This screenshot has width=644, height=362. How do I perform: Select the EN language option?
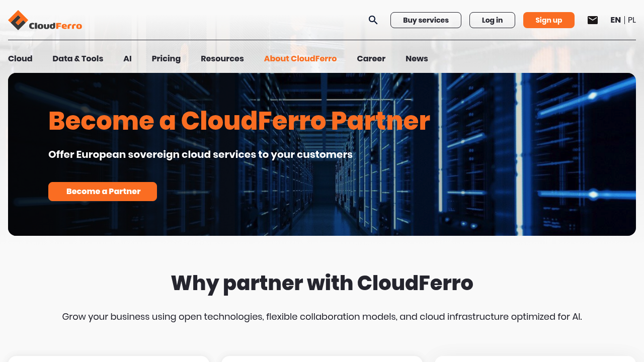[x=615, y=20]
